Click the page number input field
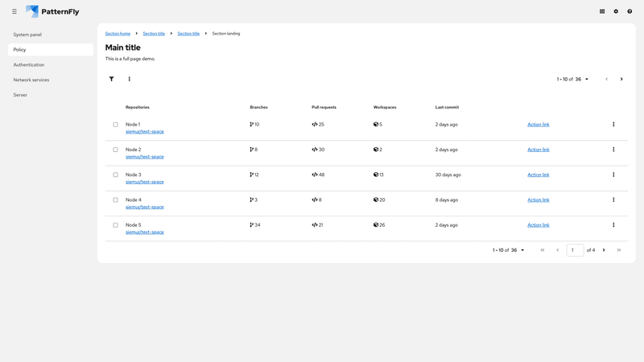 click(x=575, y=250)
